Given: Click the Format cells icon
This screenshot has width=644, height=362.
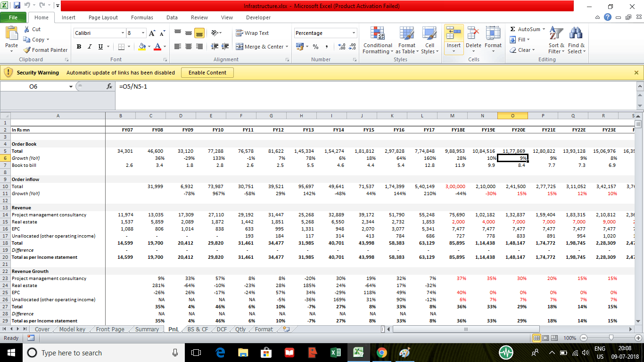Looking at the screenshot, I should tap(493, 34).
